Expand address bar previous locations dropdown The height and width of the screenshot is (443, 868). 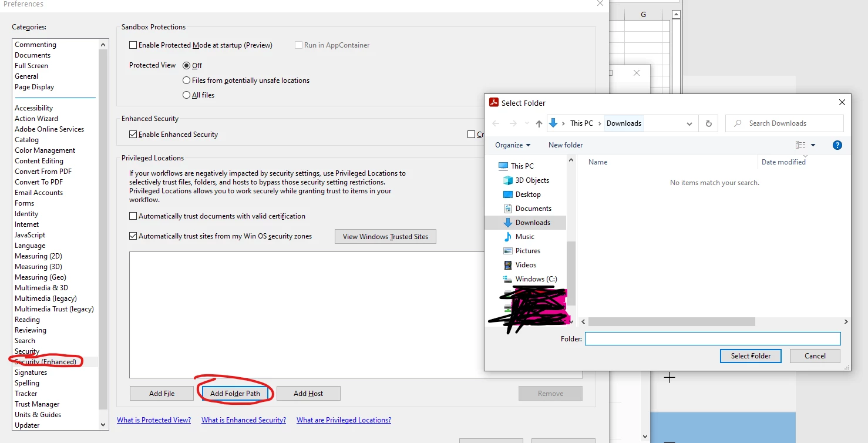689,123
